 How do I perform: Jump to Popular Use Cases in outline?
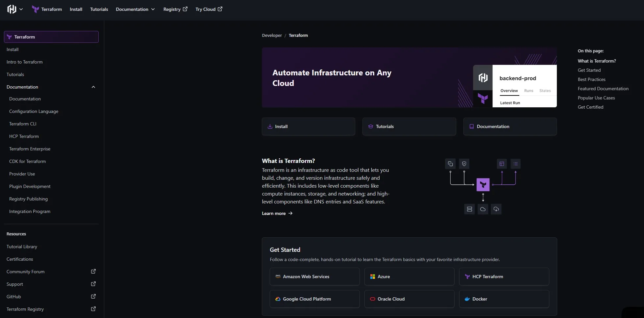pyautogui.click(x=596, y=98)
